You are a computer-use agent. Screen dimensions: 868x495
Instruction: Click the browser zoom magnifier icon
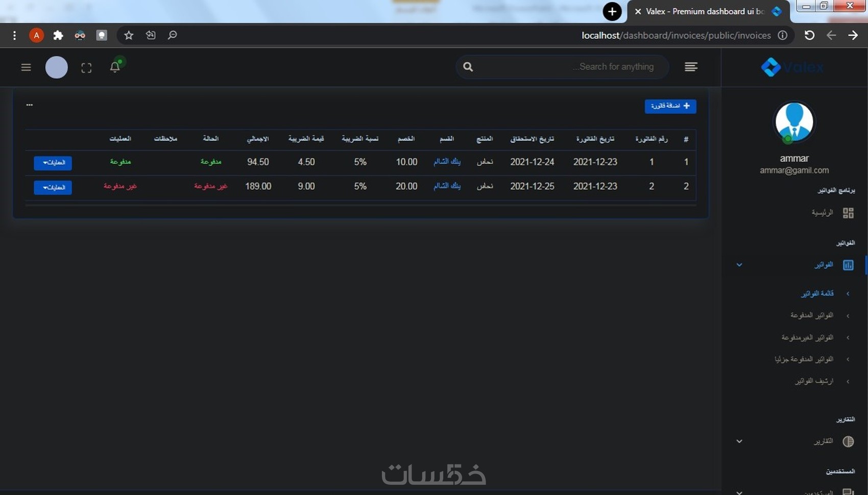(173, 35)
